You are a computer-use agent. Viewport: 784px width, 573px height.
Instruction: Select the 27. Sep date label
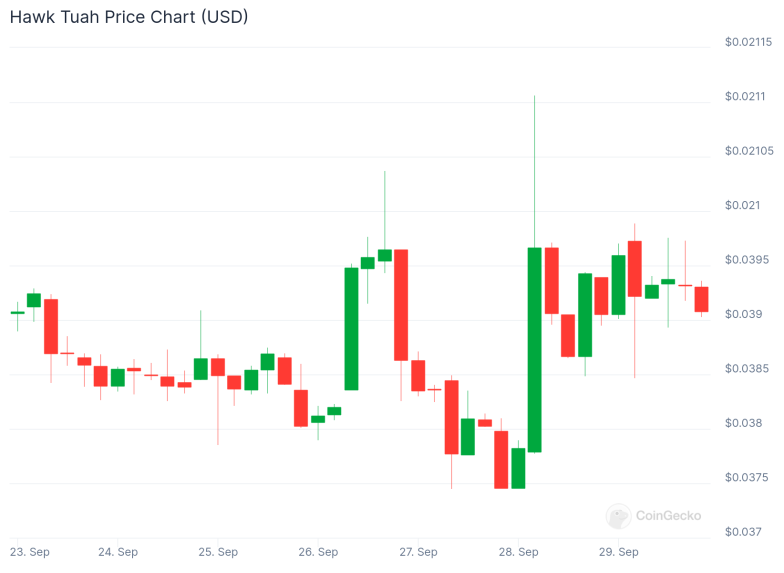pyautogui.click(x=418, y=552)
